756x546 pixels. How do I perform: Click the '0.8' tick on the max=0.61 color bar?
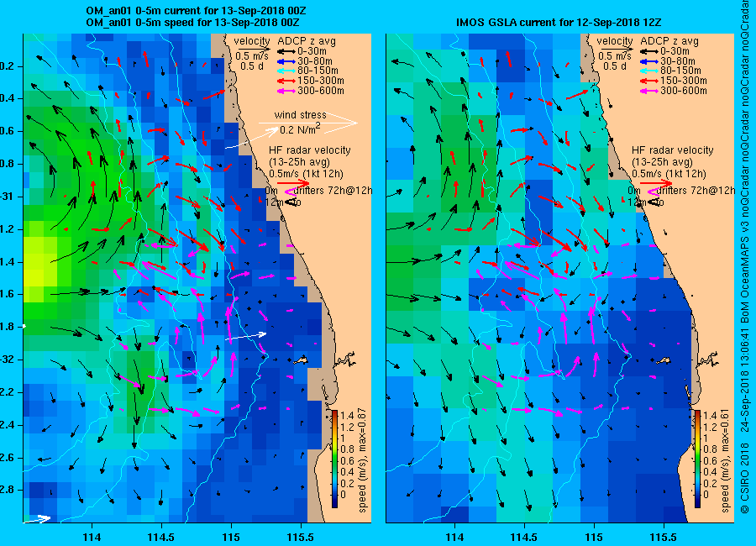pyautogui.click(x=710, y=449)
